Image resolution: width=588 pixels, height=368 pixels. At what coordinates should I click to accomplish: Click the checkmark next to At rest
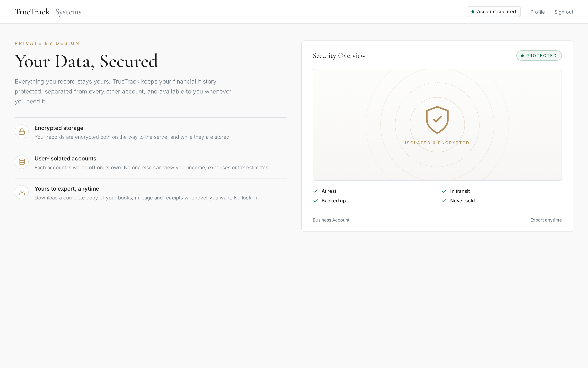(315, 191)
